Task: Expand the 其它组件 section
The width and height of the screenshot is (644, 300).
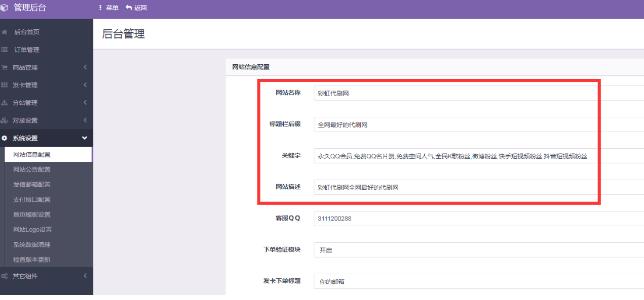Action: [46, 276]
